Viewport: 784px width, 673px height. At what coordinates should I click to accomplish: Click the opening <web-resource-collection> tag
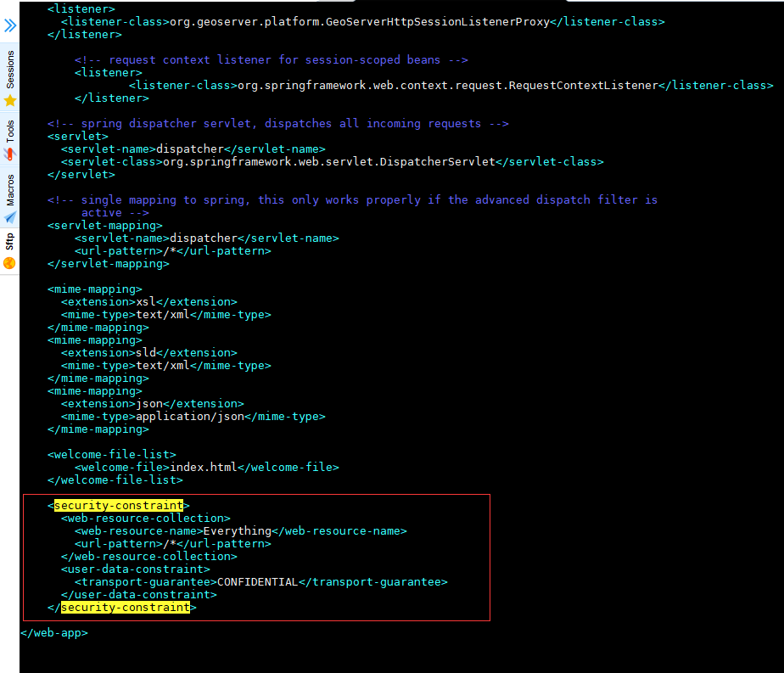point(145,519)
